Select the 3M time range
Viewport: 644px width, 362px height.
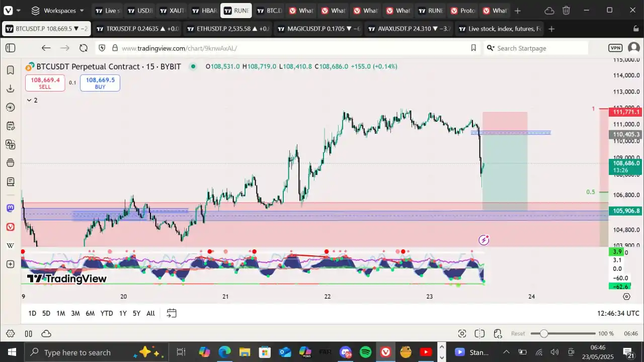[75, 313]
